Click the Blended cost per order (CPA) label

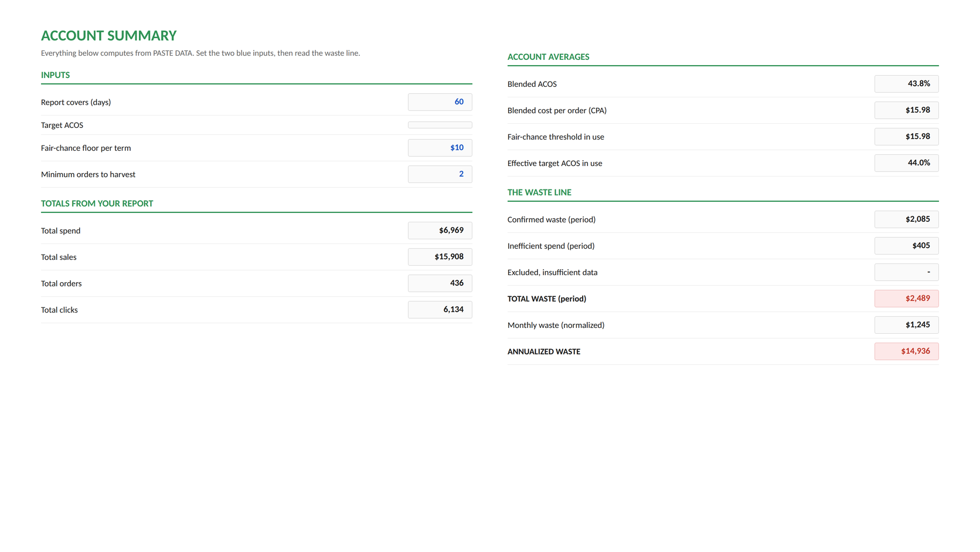tap(557, 110)
